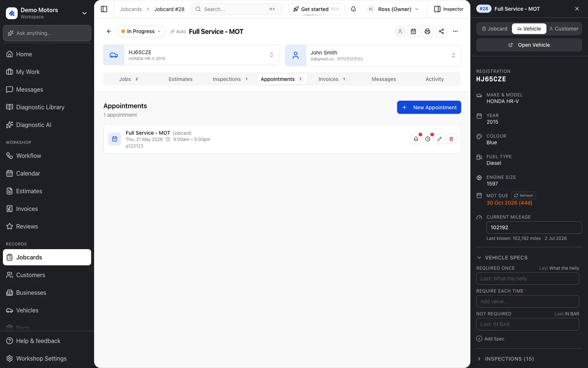
Task: Click the Ask anything field
Action: click(x=47, y=33)
